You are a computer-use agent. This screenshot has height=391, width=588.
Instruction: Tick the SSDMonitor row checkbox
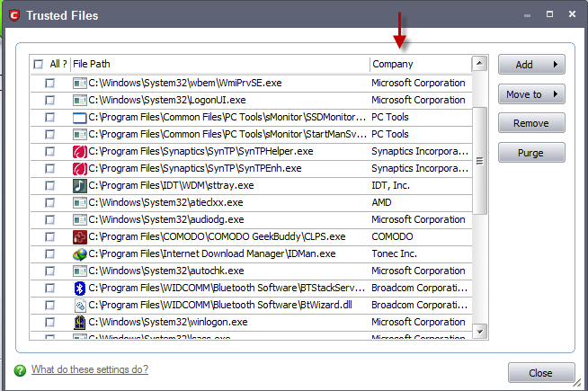click(49, 118)
